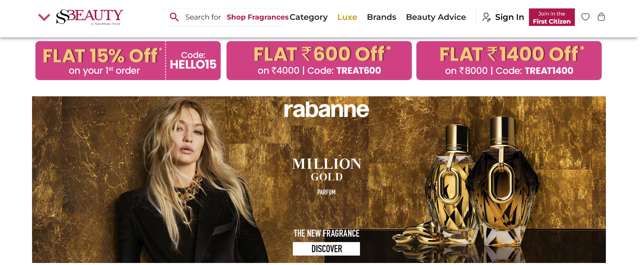Expand the chevron beside SSBeauty logo
The height and width of the screenshot is (265, 644).
(x=44, y=17)
